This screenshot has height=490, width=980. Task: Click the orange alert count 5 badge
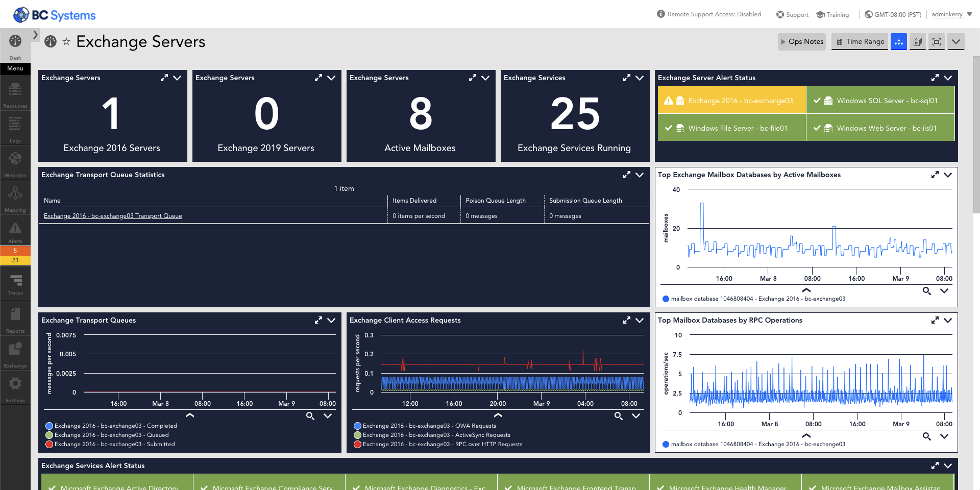click(x=15, y=251)
